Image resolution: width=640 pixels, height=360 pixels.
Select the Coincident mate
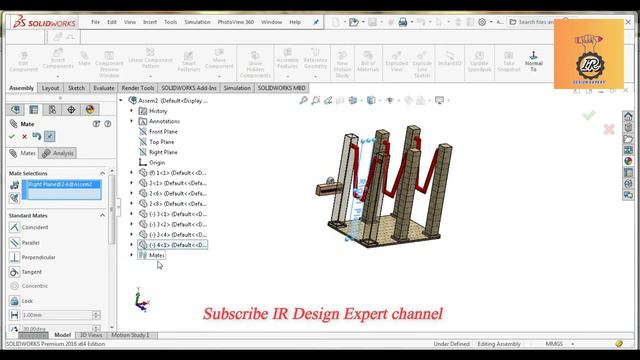click(x=29, y=227)
